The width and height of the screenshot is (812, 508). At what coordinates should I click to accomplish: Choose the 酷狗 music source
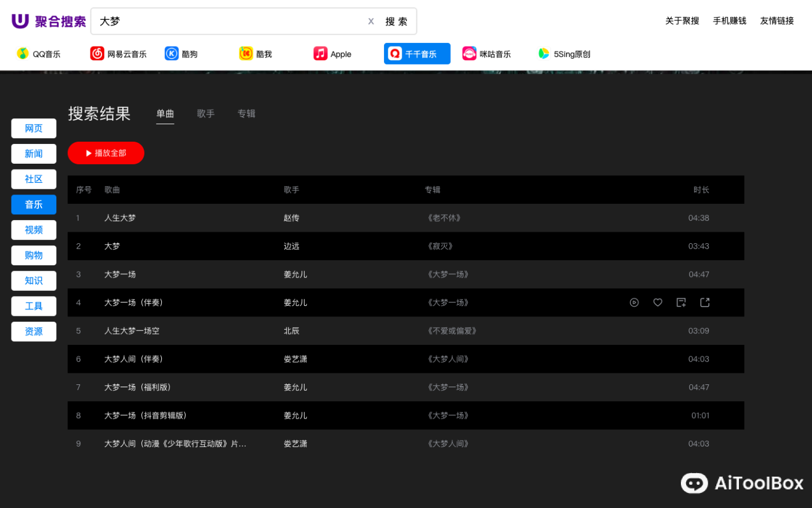pos(182,53)
